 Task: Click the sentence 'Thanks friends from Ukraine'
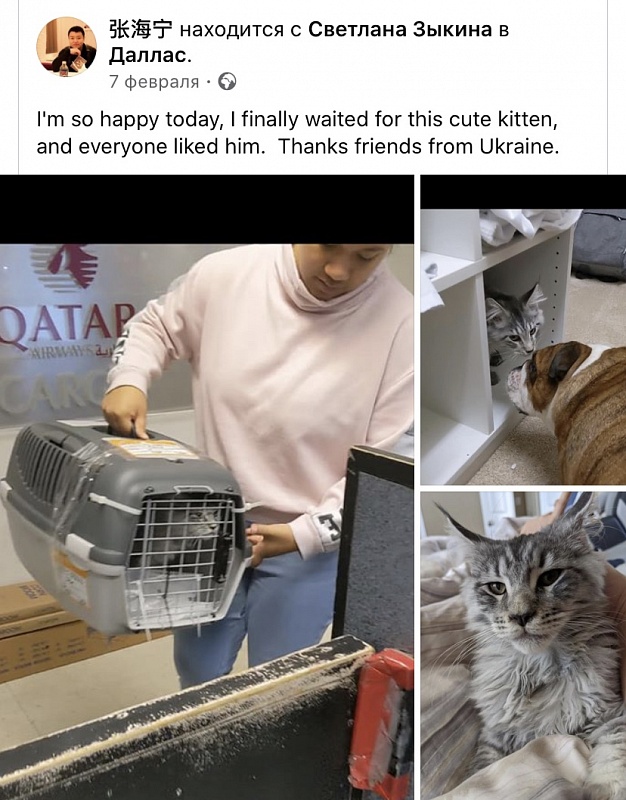[415, 147]
